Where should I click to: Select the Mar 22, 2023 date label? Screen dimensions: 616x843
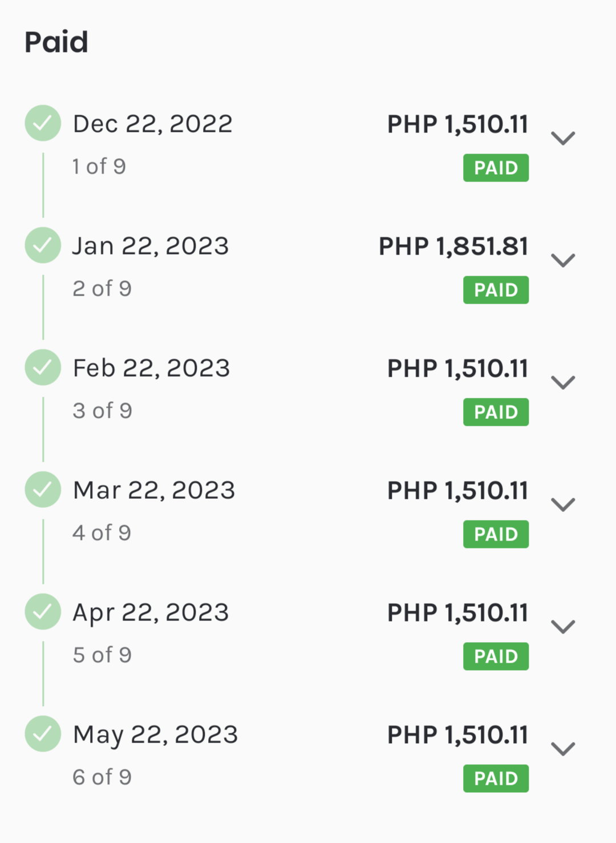[x=154, y=490]
